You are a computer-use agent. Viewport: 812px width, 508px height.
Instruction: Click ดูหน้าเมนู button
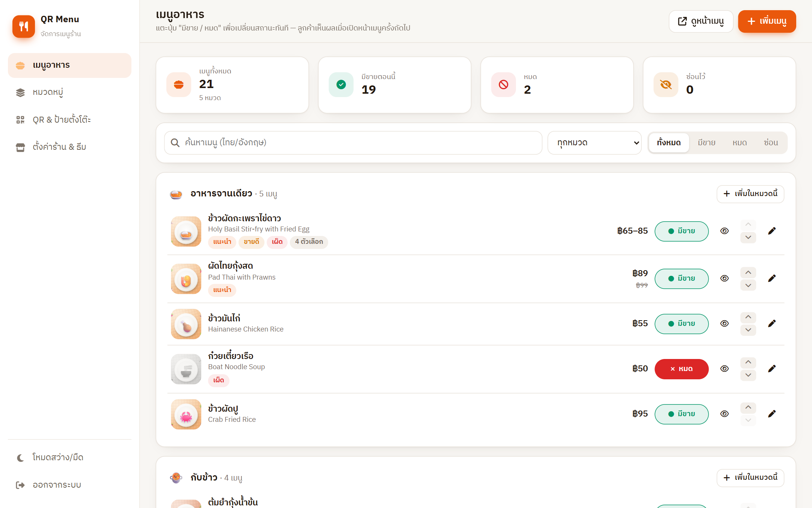tap(701, 21)
